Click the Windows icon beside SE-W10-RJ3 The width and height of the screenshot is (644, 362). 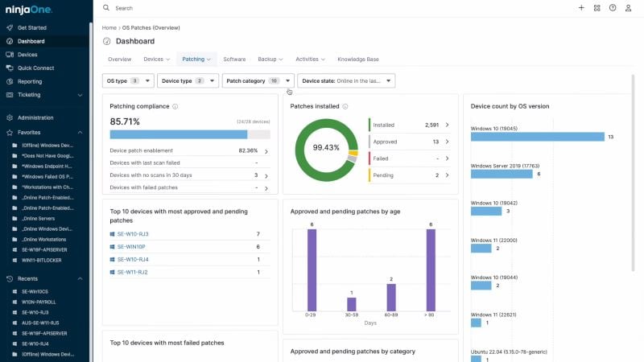click(112, 234)
